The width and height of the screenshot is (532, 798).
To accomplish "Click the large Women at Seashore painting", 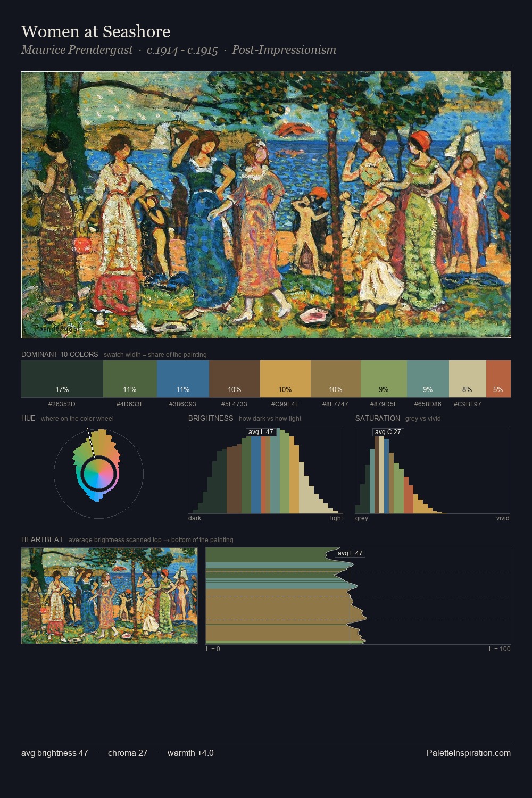I will click(x=266, y=205).
